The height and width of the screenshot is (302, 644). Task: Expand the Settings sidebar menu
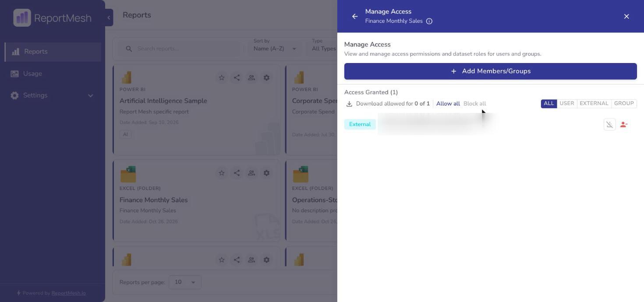[53, 95]
